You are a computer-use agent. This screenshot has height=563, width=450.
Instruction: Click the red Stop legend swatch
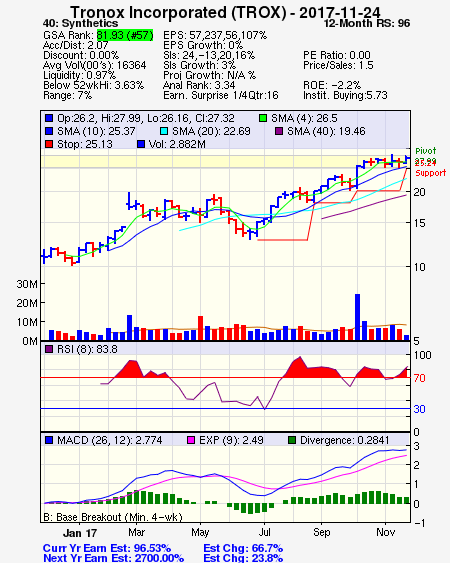tap(49, 144)
